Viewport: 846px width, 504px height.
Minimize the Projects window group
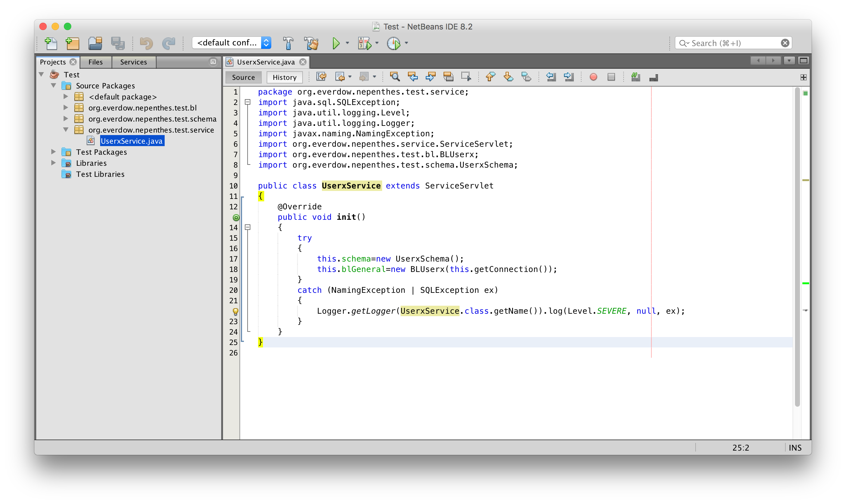coord(213,61)
